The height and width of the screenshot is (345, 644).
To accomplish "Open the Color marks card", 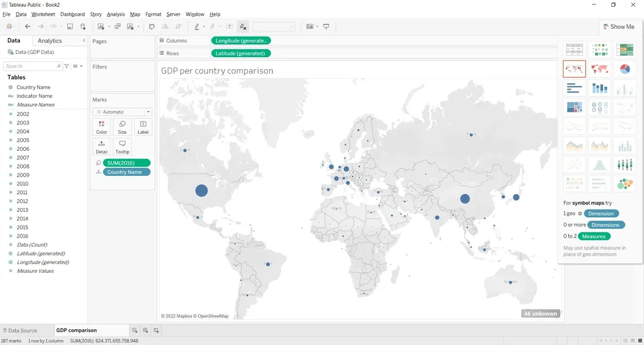I will point(101,127).
